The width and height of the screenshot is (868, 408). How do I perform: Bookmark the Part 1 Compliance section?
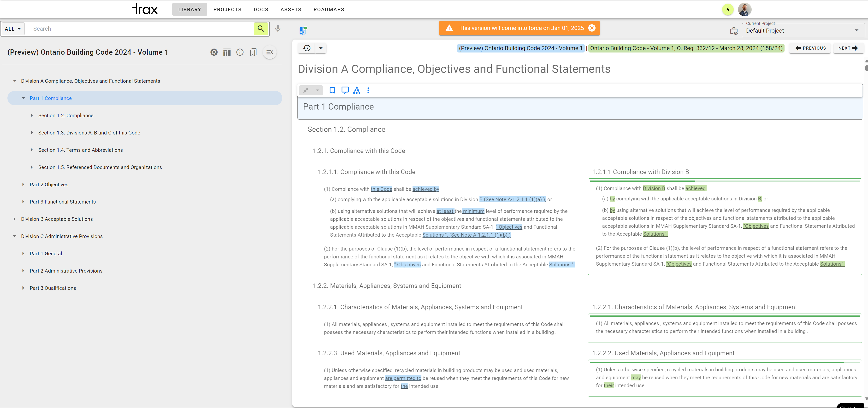pyautogui.click(x=332, y=90)
